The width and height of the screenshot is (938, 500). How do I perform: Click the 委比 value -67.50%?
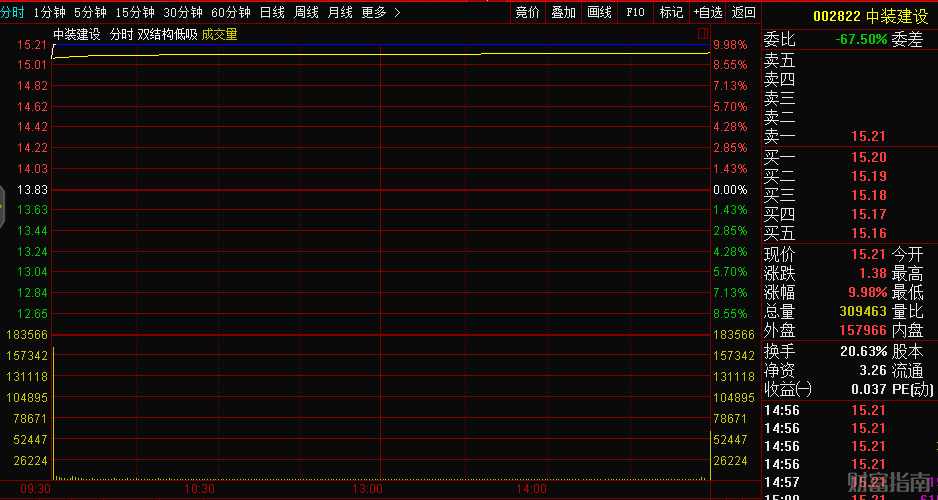click(861, 39)
